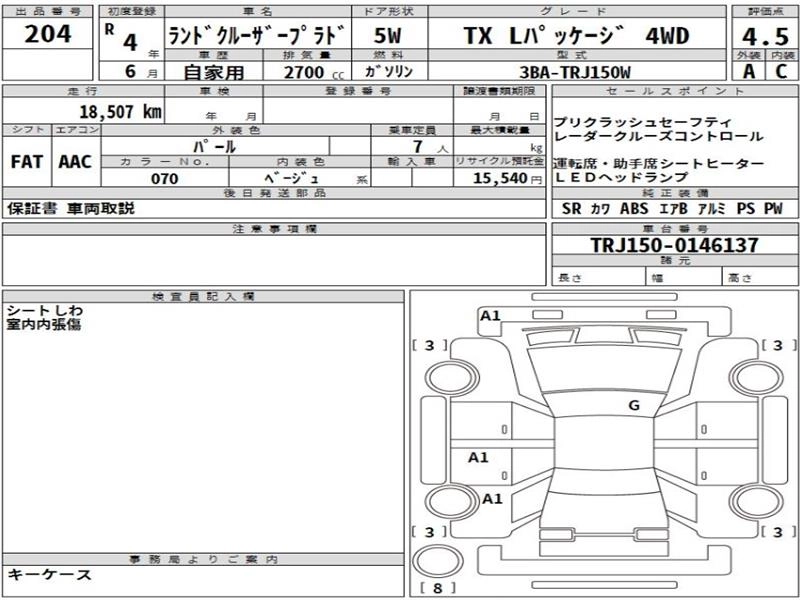Click レーダークルーズコントロール sales point
The image size is (800, 600).
(658, 136)
